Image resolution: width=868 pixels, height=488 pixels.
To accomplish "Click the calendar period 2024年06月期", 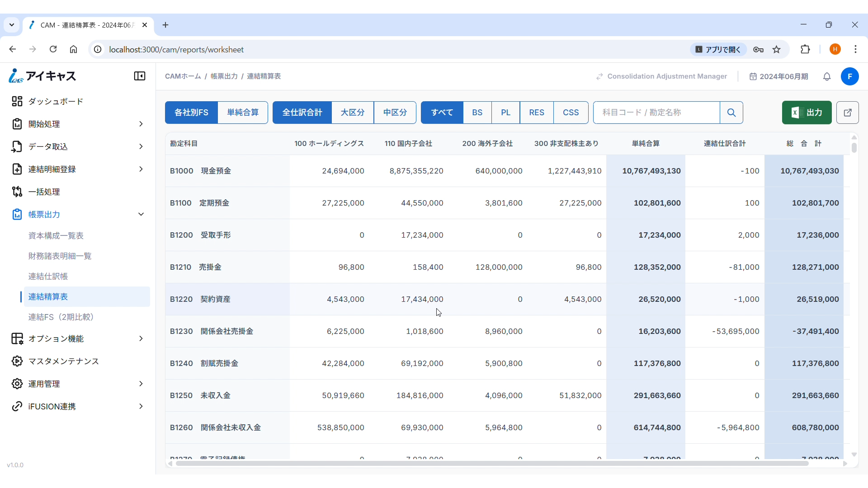I will [778, 76].
